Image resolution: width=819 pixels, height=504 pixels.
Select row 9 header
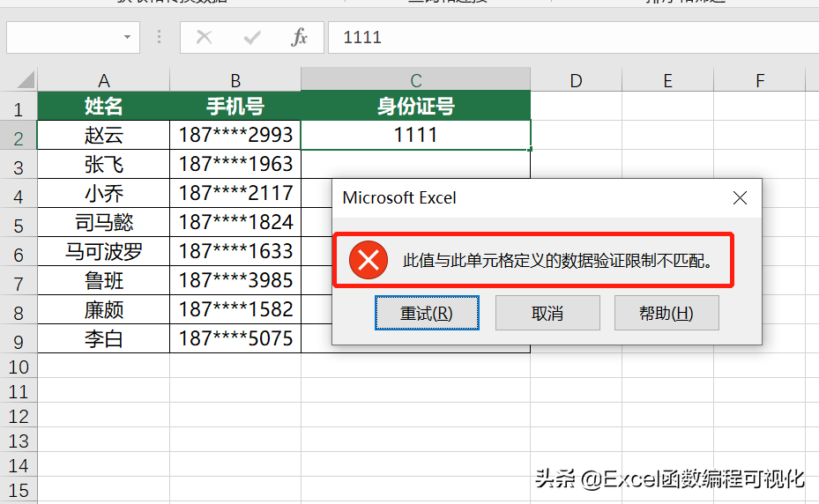(19, 338)
